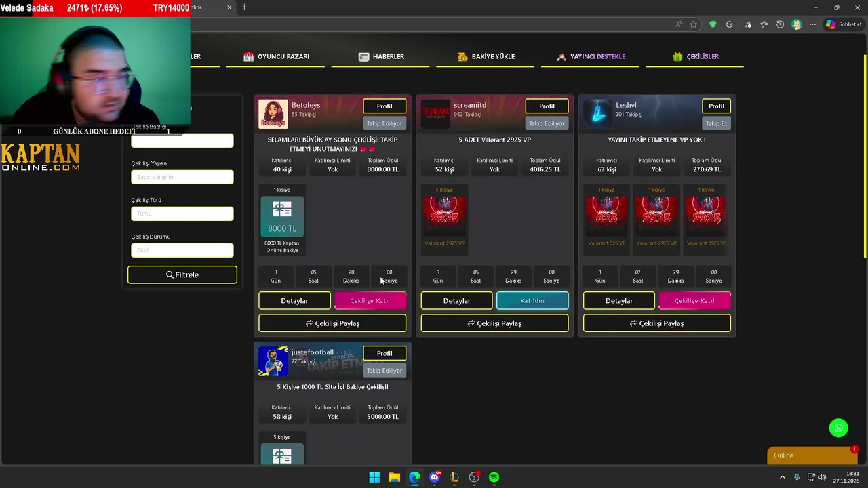The height and width of the screenshot is (488, 868).
Task: Go to HABERLER news tab
Action: [381, 57]
